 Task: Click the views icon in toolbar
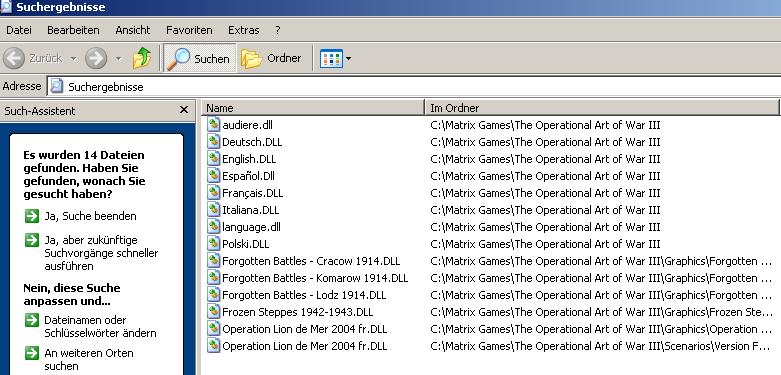331,58
